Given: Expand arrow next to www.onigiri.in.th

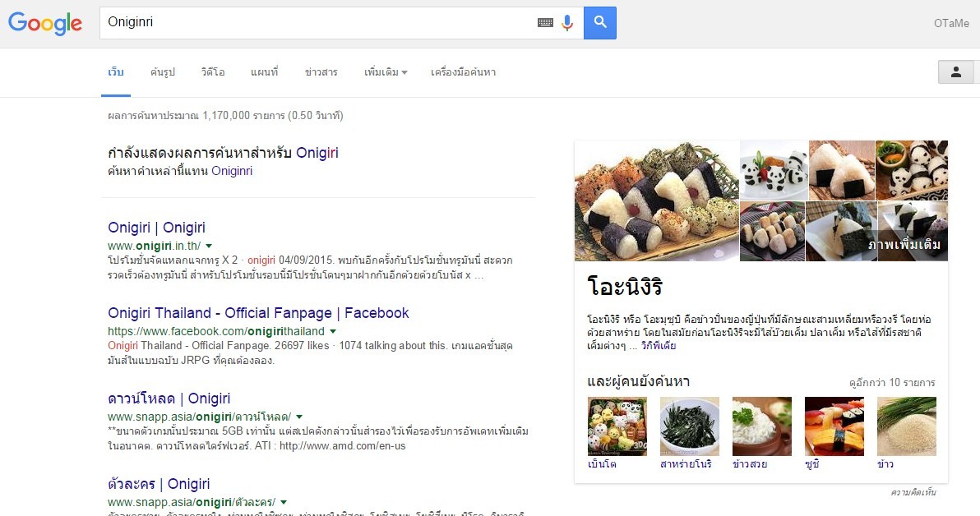Looking at the screenshot, I should coord(209,246).
